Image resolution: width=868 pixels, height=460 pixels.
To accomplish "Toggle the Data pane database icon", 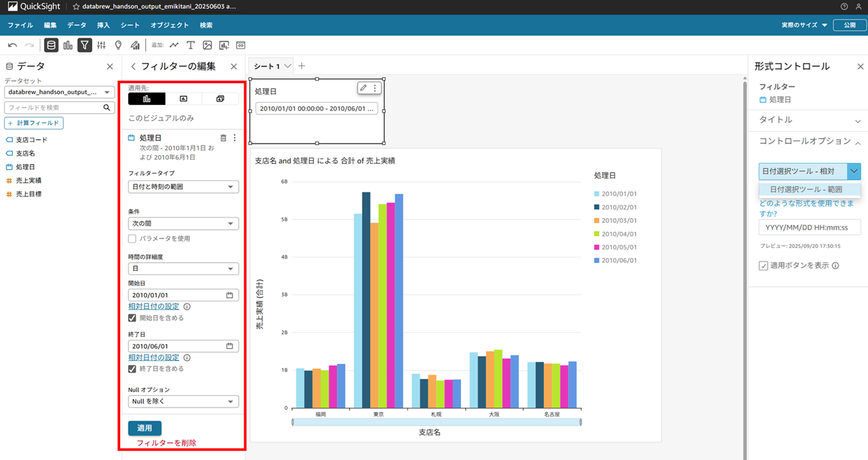I will tap(51, 45).
